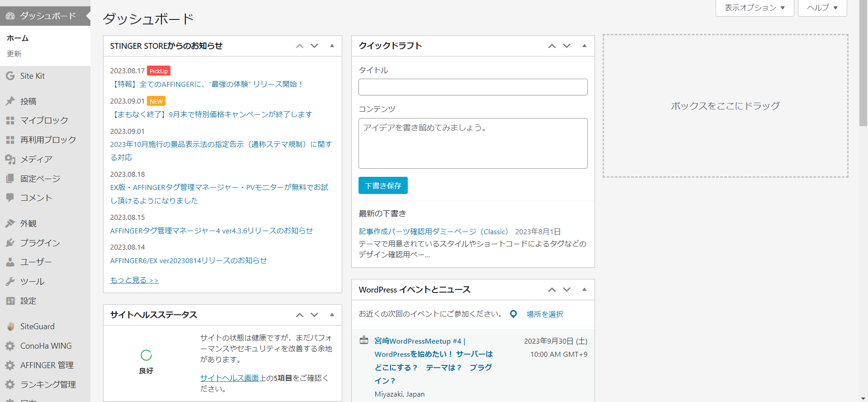Viewport: 868px width, 402px height.
Task: Collapse the STINGER STOREからのお知らせ panel
Action: (332, 46)
